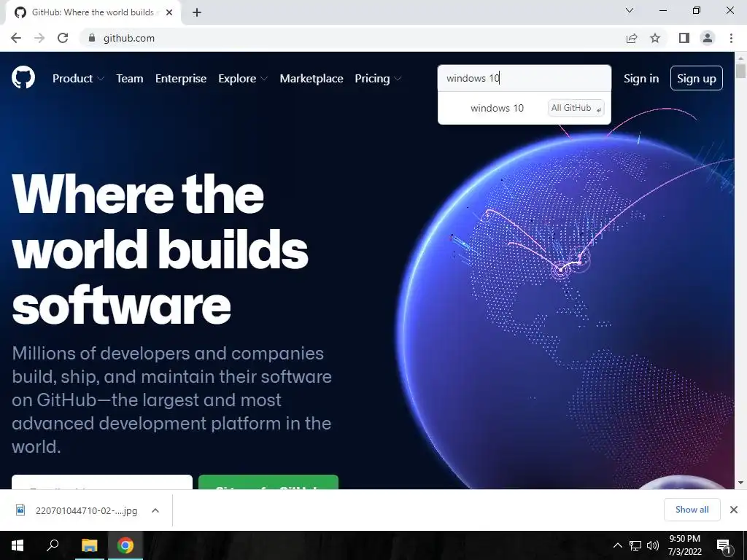The height and width of the screenshot is (560, 747).
Task: Click Show all downloads
Action: 692,510
